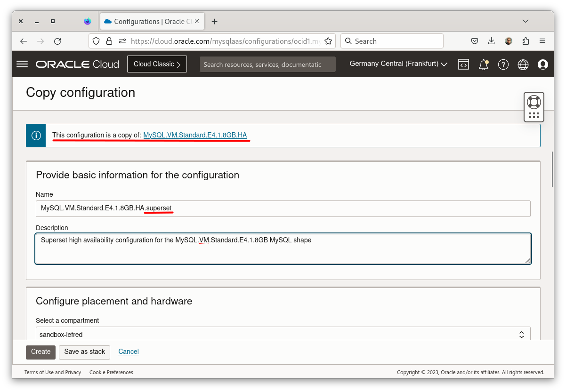Change language using the globe icon
Viewport: 566px width, 392px height.
523,64
